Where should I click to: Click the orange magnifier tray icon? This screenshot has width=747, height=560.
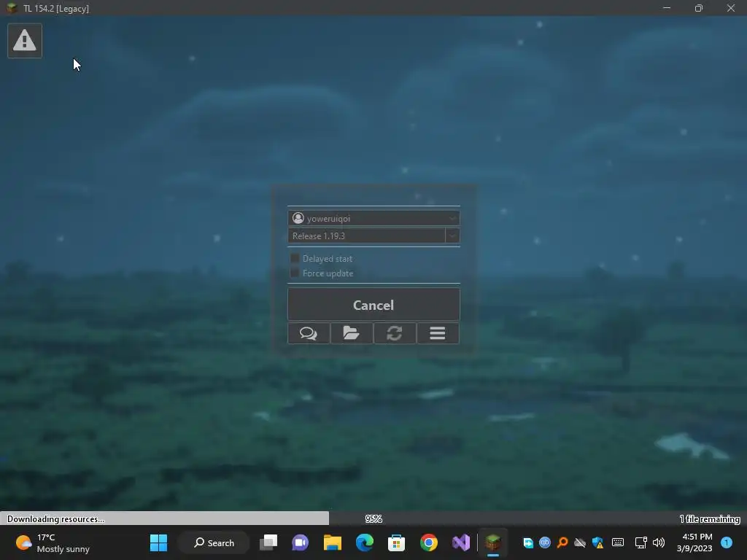(x=562, y=542)
